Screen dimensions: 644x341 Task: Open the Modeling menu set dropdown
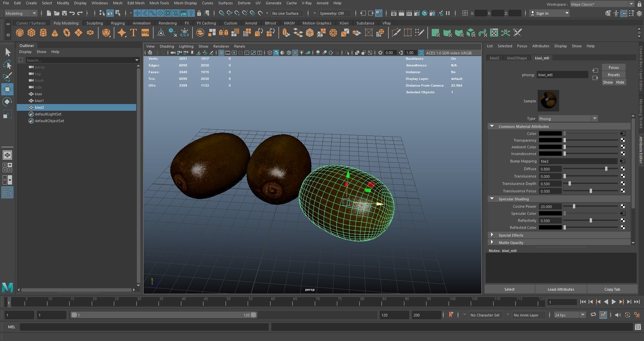21,13
